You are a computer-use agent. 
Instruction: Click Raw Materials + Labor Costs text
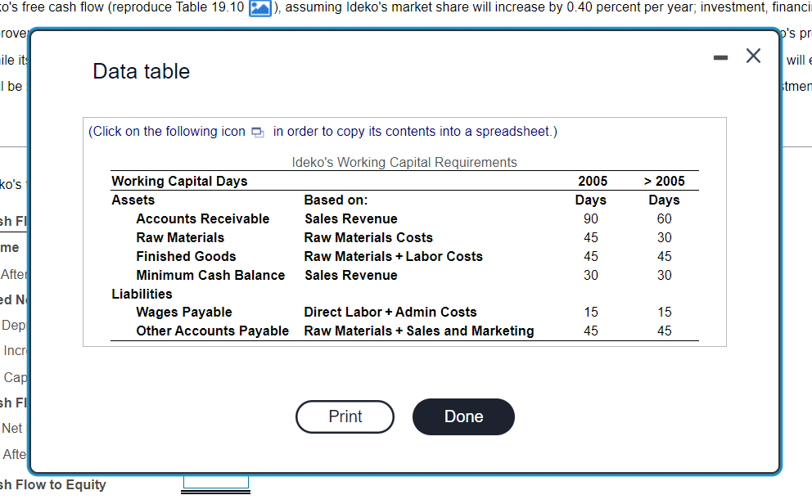point(393,256)
